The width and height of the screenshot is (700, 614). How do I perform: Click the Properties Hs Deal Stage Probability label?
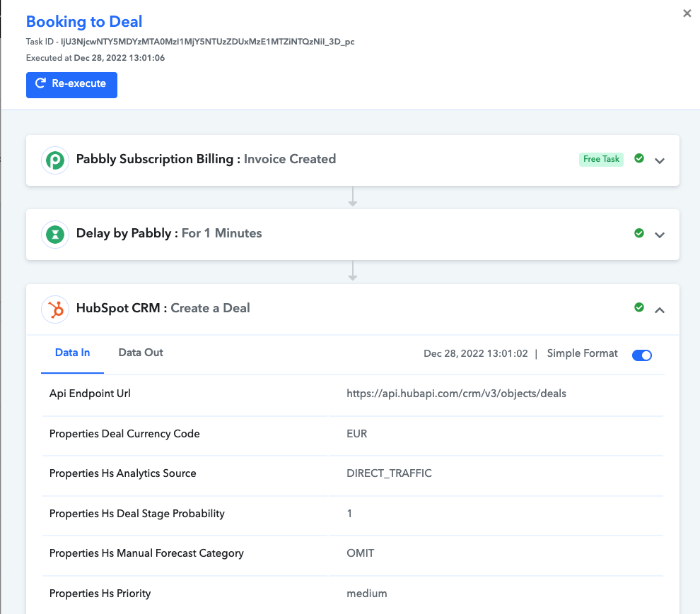pyautogui.click(x=136, y=514)
